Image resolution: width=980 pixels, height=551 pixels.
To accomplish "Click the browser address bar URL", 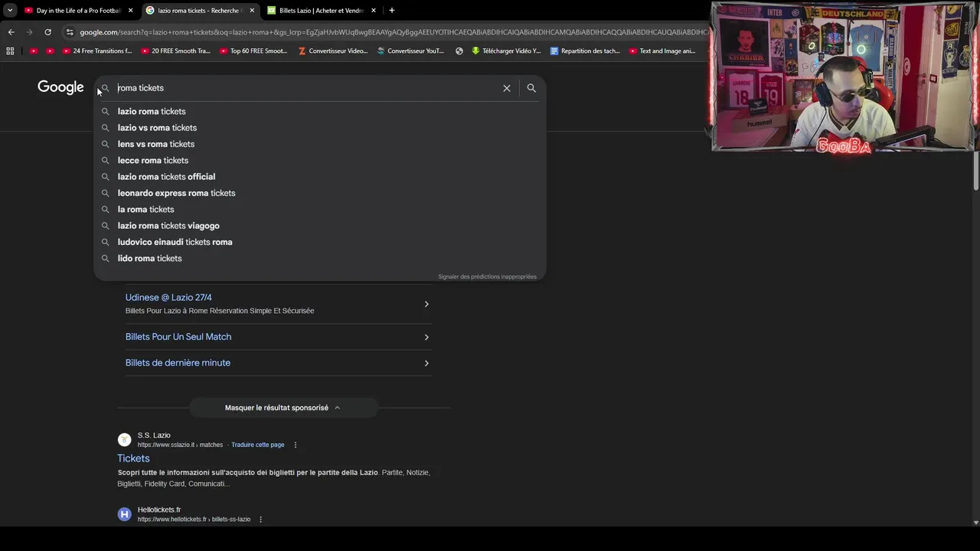I will click(x=394, y=32).
